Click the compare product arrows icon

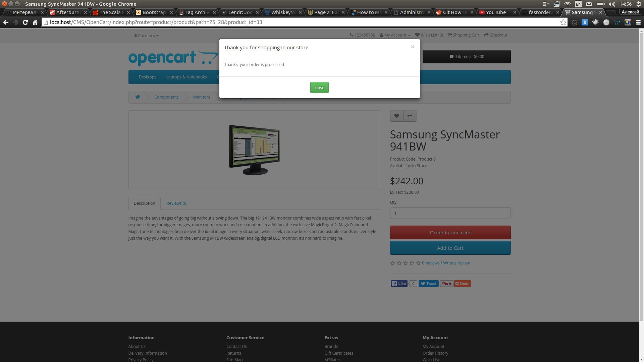click(x=410, y=116)
